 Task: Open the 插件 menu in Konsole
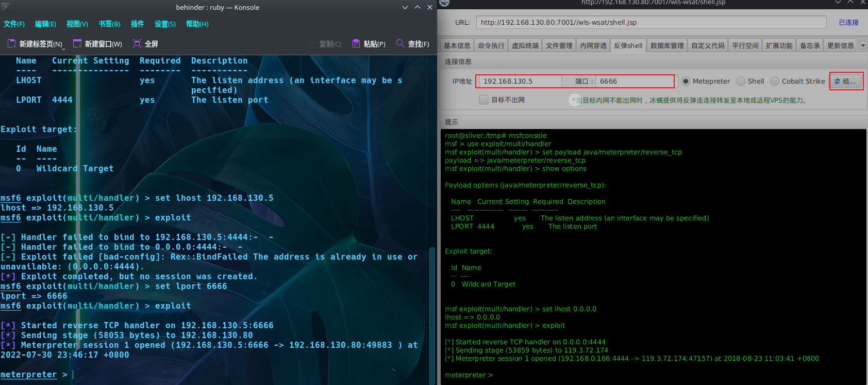(x=137, y=24)
